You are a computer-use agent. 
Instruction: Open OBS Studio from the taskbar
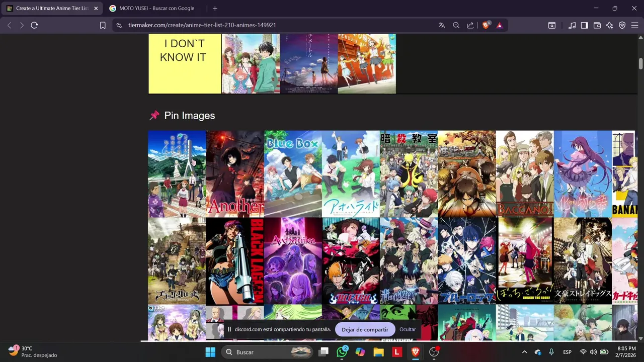click(x=434, y=352)
